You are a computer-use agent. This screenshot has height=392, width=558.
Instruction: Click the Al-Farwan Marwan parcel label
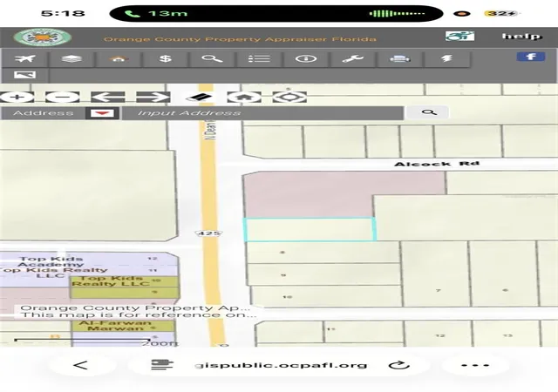tap(114, 326)
